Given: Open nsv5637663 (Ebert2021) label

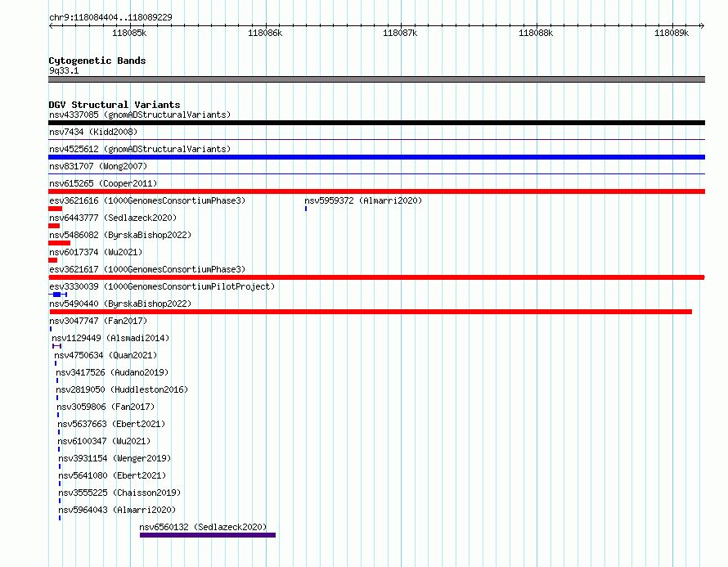Looking at the screenshot, I should [111, 424].
